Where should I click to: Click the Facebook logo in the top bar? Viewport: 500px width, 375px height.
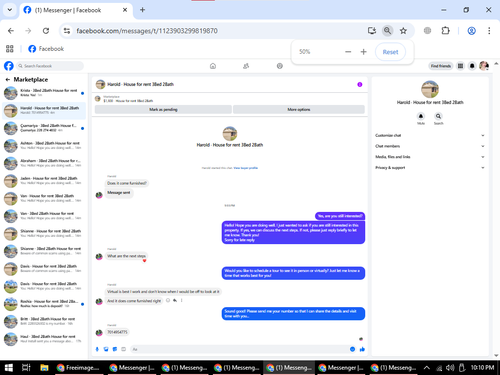point(9,66)
